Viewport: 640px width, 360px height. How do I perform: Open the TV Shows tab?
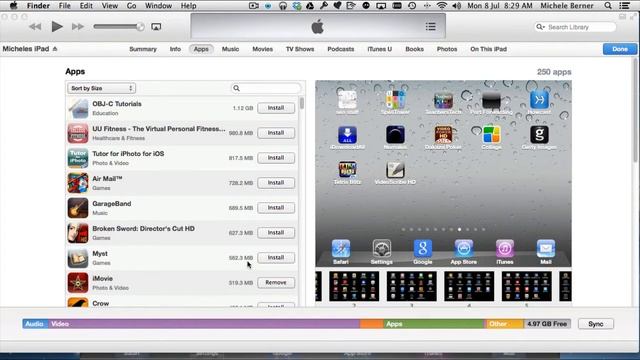point(300,49)
